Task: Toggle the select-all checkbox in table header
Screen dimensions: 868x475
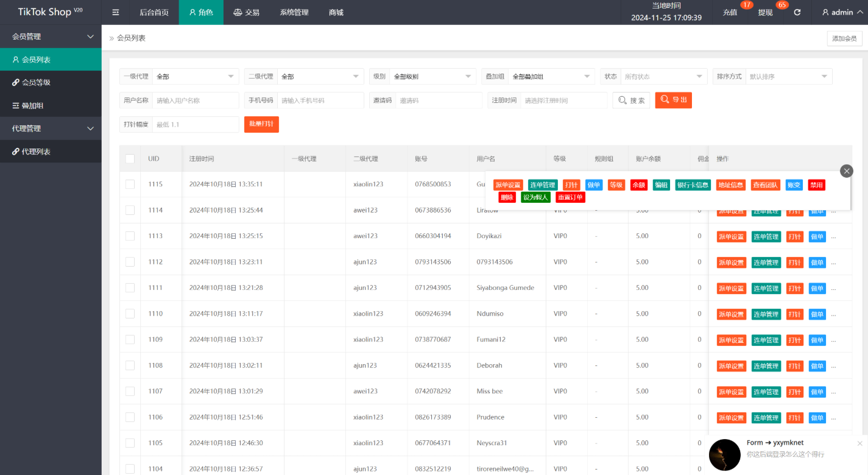Action: 130,159
